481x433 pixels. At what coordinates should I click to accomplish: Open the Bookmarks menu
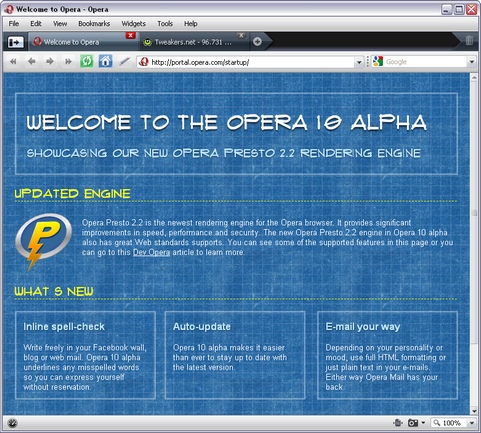pyautogui.click(x=94, y=24)
